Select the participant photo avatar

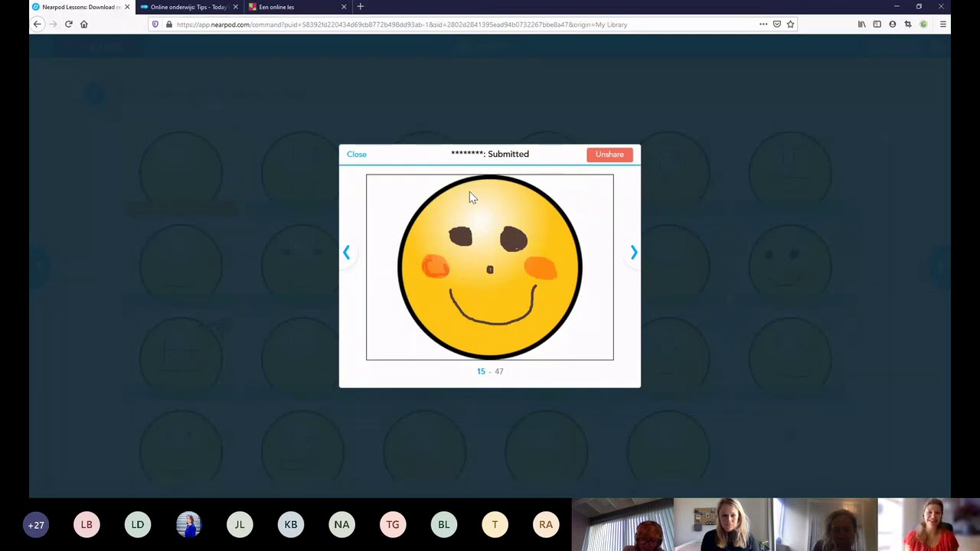(188, 525)
